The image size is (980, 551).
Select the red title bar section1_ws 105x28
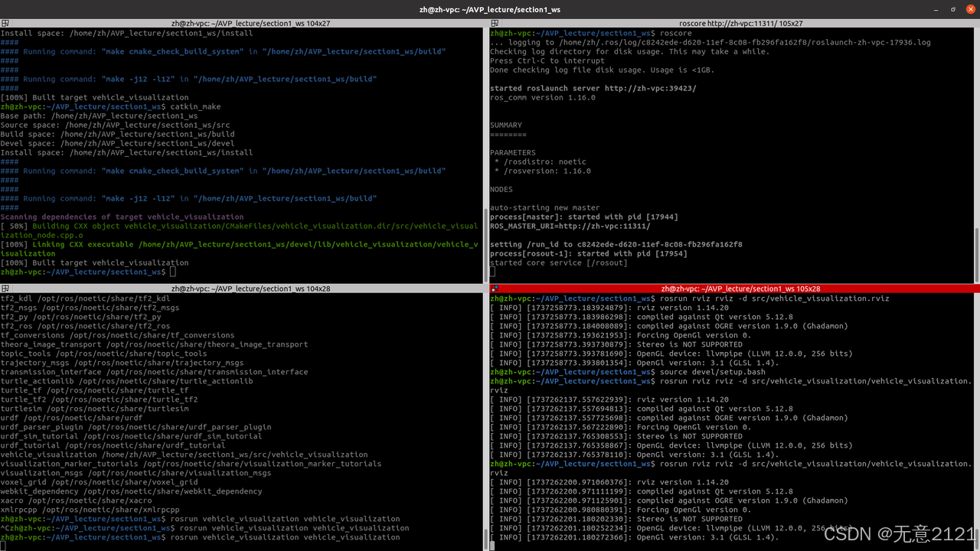[735, 289]
